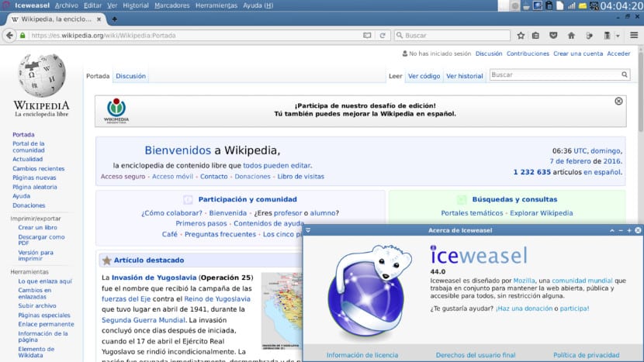The image size is (644, 362).
Task: Click the Invasión de Yugoslavia article link
Action: (154, 278)
